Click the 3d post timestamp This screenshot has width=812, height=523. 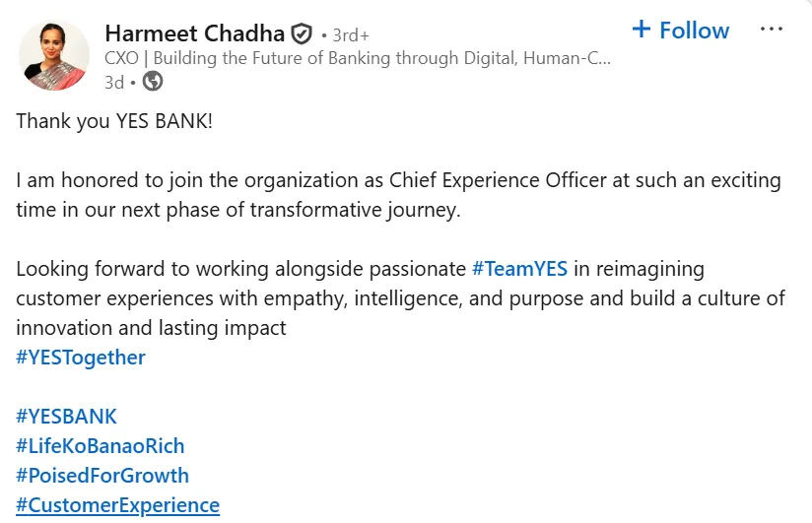click(x=114, y=83)
